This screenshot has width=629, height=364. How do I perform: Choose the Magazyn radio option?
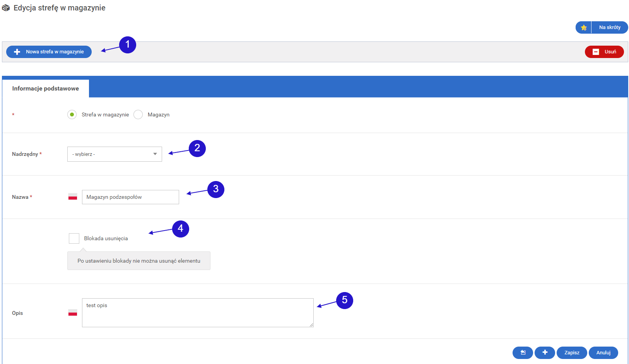click(138, 114)
